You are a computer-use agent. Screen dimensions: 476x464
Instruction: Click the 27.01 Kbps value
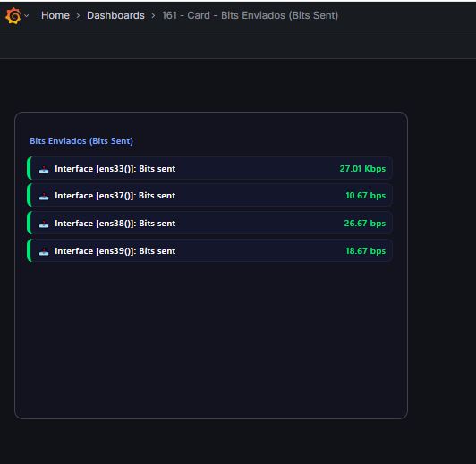[x=362, y=169]
